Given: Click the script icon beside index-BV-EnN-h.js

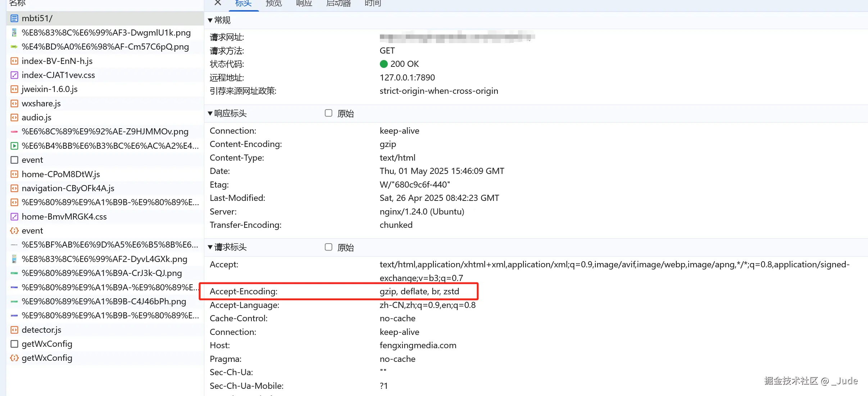Looking at the screenshot, I should (14, 61).
